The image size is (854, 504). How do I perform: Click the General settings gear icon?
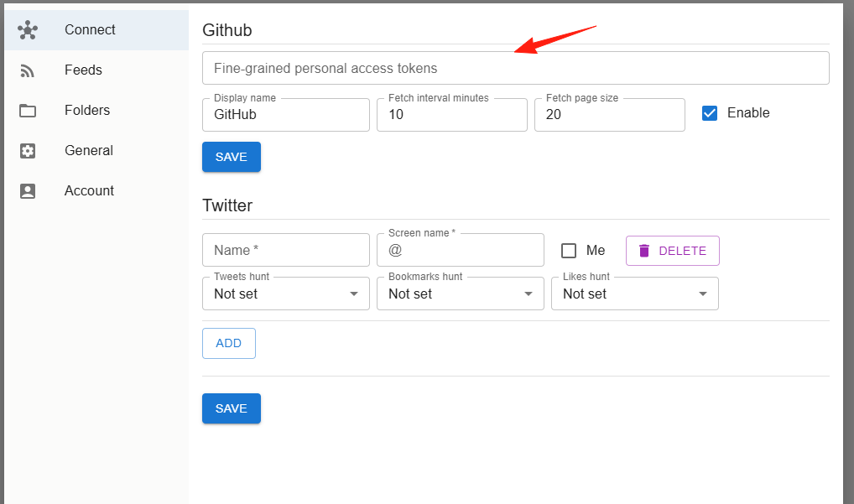click(x=27, y=151)
